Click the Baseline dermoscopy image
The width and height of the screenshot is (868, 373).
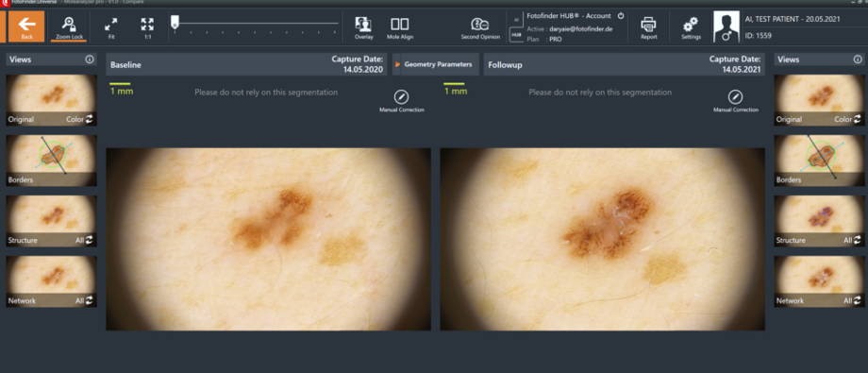click(269, 239)
